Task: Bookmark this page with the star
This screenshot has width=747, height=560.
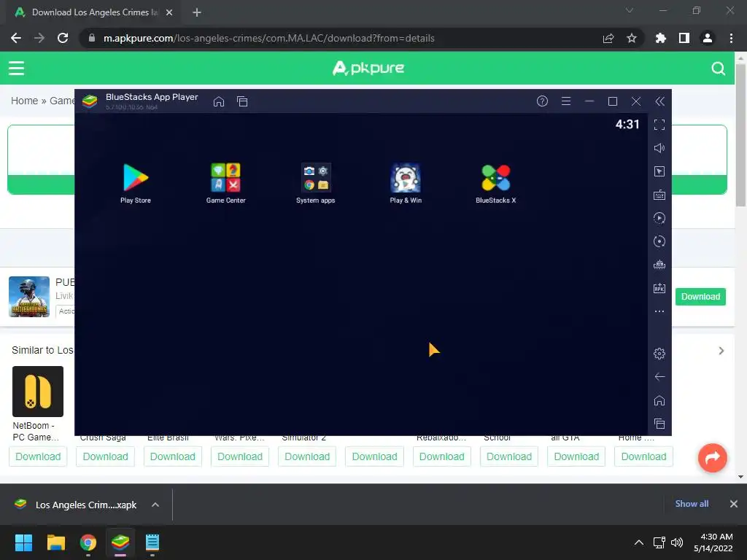Action: pyautogui.click(x=632, y=38)
